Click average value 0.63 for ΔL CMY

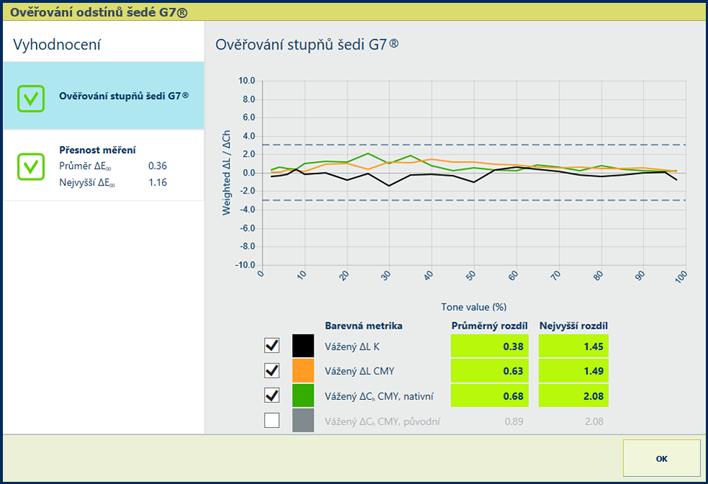pyautogui.click(x=489, y=371)
